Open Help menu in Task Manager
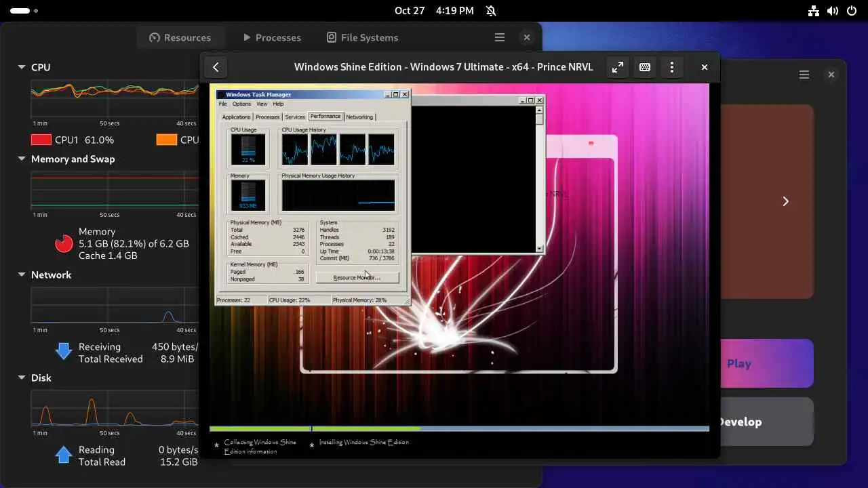Viewport: 868px width, 488px height. [278, 104]
